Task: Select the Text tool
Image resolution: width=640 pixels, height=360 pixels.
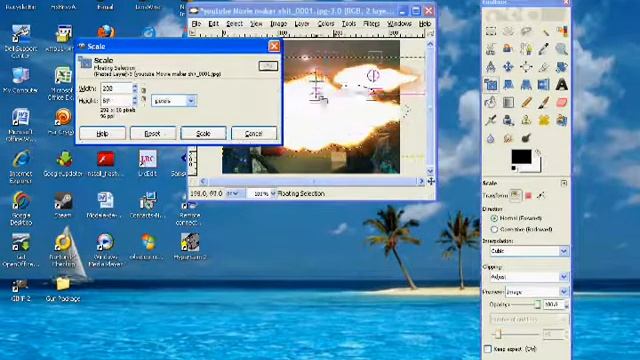Action: pos(562,84)
